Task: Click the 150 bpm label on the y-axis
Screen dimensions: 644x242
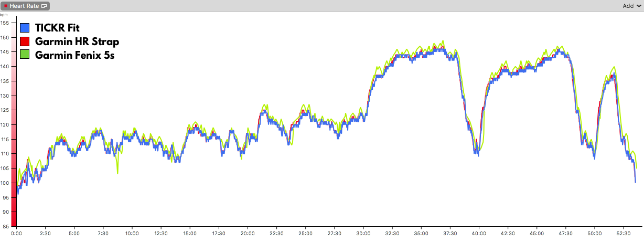Action: pos(5,37)
